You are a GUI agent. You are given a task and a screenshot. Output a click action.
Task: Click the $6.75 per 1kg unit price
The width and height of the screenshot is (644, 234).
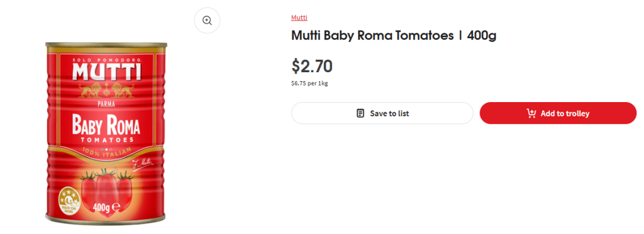click(x=309, y=84)
